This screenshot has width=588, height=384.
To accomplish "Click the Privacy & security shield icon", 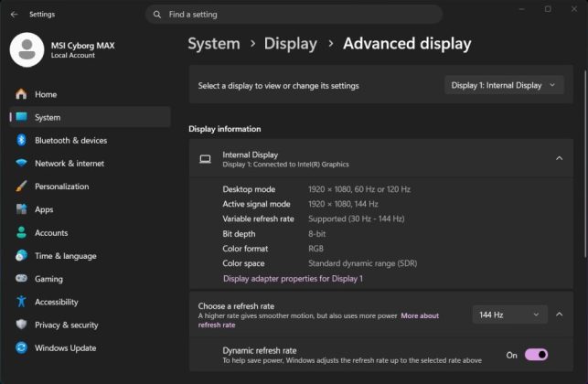I will pos(21,325).
